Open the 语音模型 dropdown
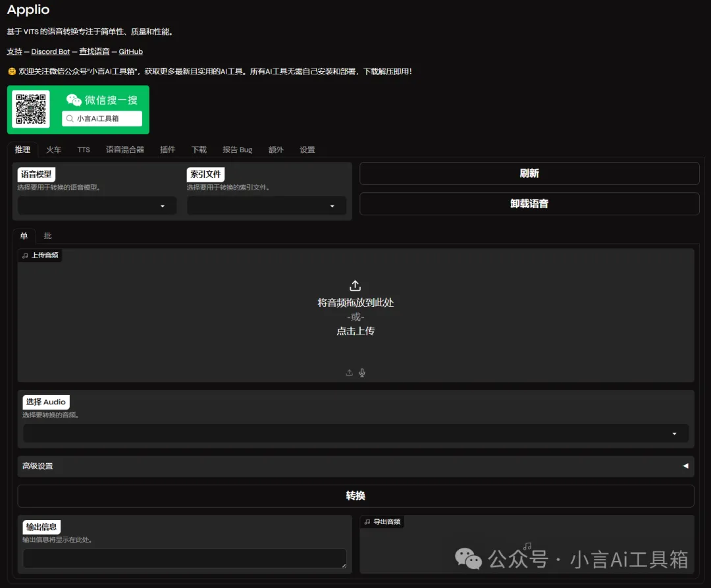 pyautogui.click(x=97, y=206)
